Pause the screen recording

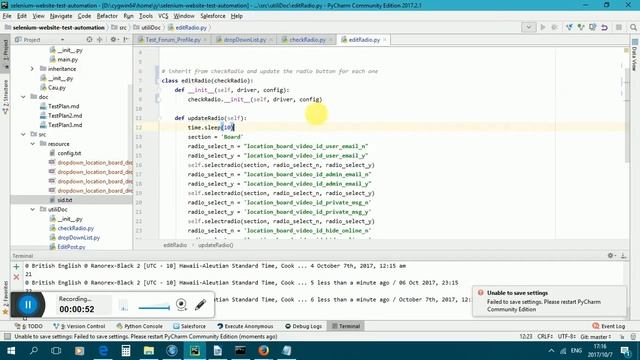28,304
